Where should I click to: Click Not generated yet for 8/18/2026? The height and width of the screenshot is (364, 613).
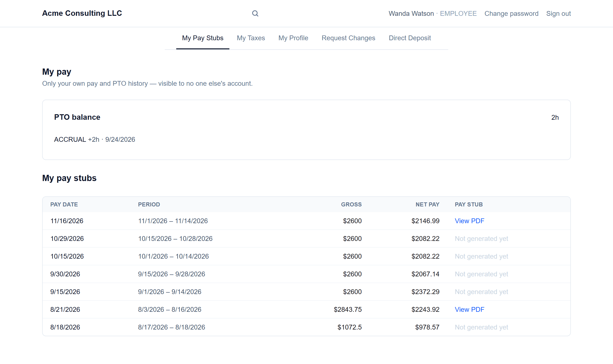click(x=481, y=327)
